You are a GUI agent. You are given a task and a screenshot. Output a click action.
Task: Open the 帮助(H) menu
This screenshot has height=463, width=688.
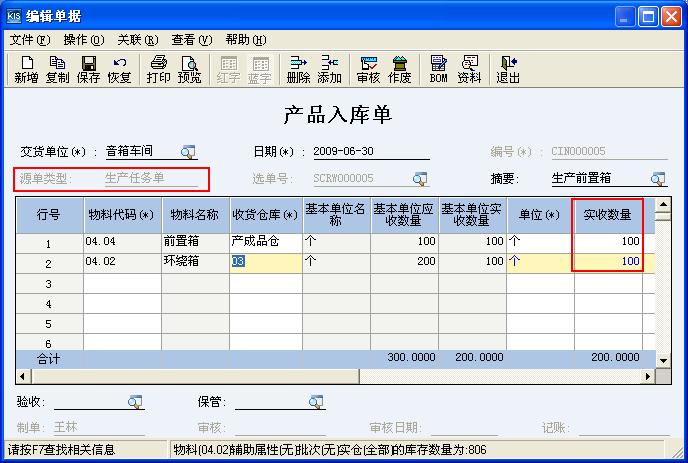[x=246, y=40]
